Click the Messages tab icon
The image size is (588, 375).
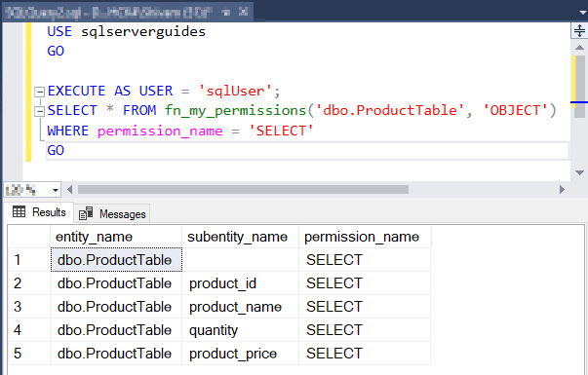(86, 213)
